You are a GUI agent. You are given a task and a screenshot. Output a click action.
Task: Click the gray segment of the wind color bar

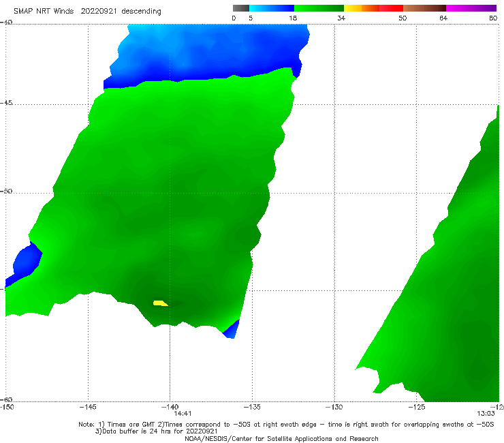(240, 8)
